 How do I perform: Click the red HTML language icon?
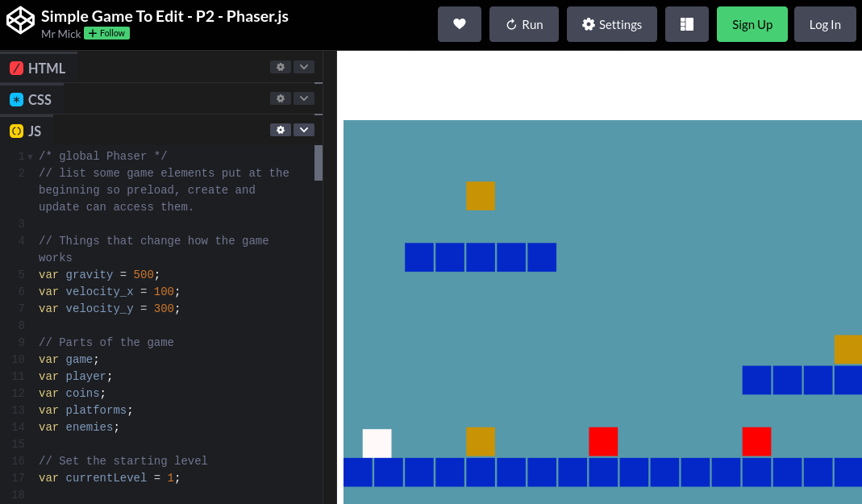[x=15, y=68]
